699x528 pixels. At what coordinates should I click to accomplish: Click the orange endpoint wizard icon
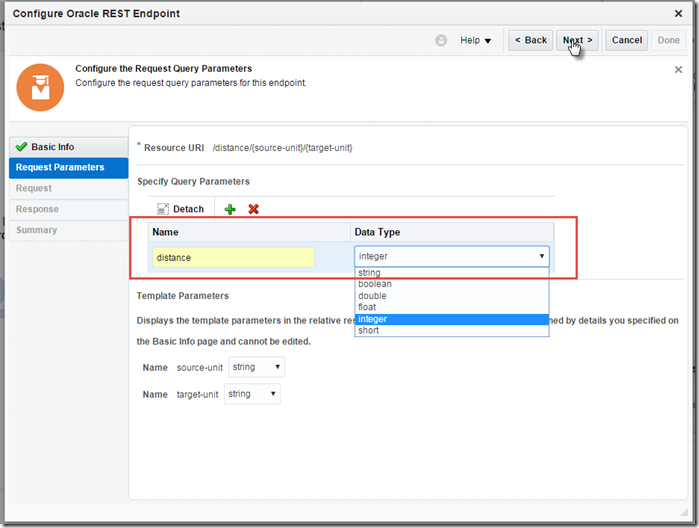pos(40,88)
